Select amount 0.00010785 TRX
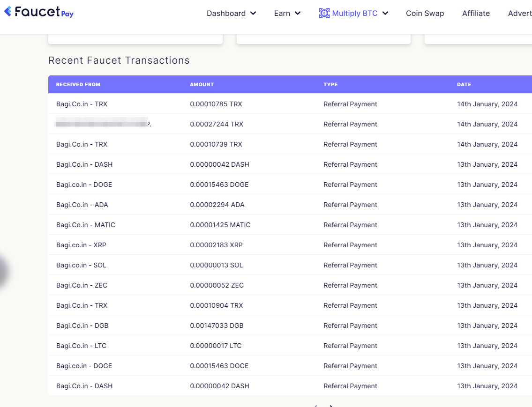 pos(216,104)
